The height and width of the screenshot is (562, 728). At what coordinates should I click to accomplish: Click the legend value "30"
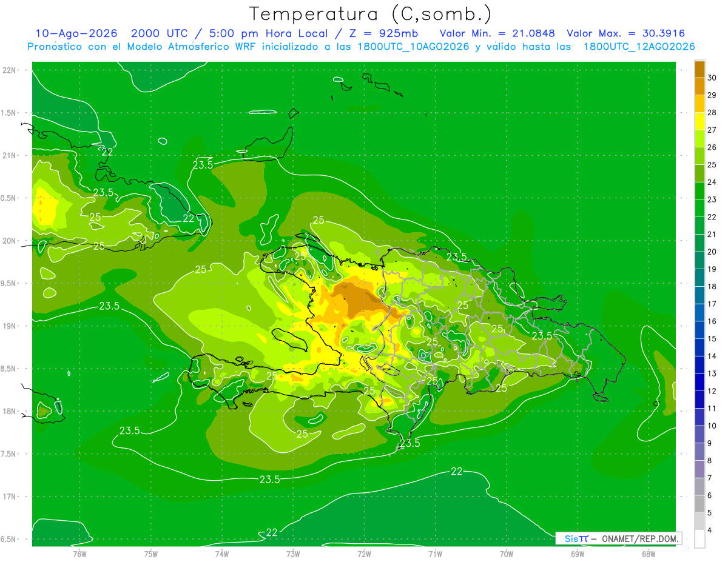tap(712, 78)
